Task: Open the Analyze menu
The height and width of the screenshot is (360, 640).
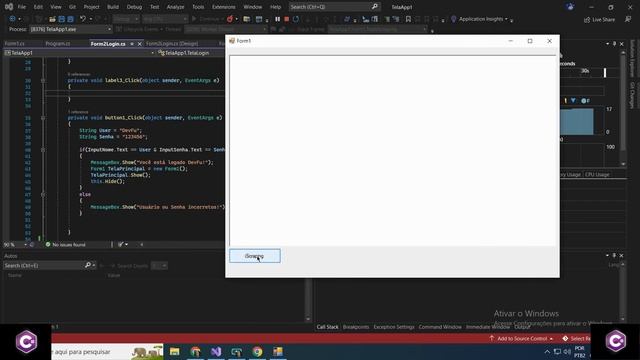Action: [x=176, y=7]
